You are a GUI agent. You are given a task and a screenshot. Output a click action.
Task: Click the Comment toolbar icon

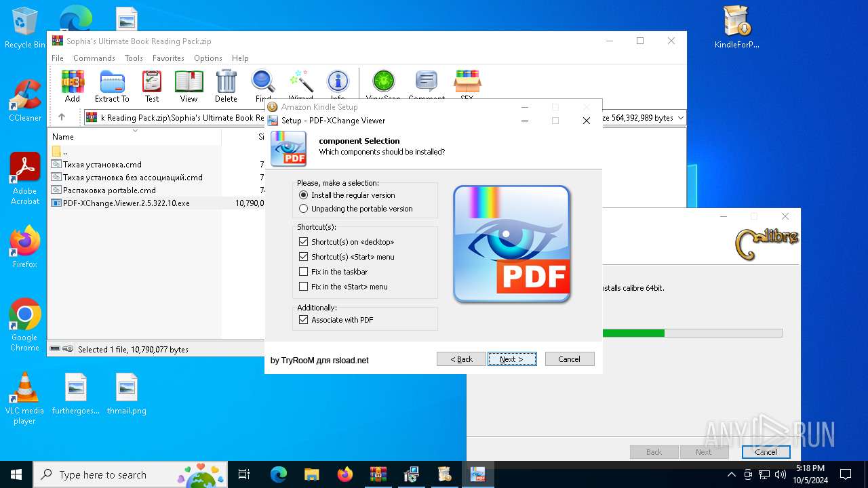(427, 86)
